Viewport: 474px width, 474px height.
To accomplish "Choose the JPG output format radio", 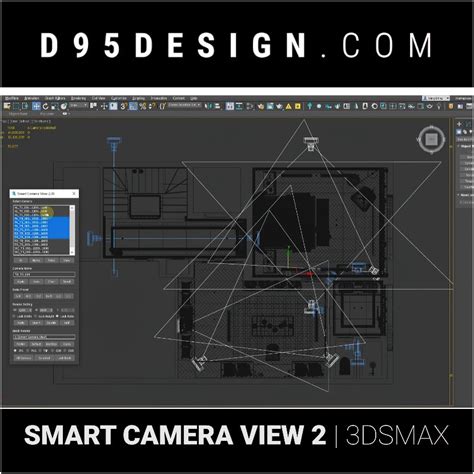I will click(15, 351).
